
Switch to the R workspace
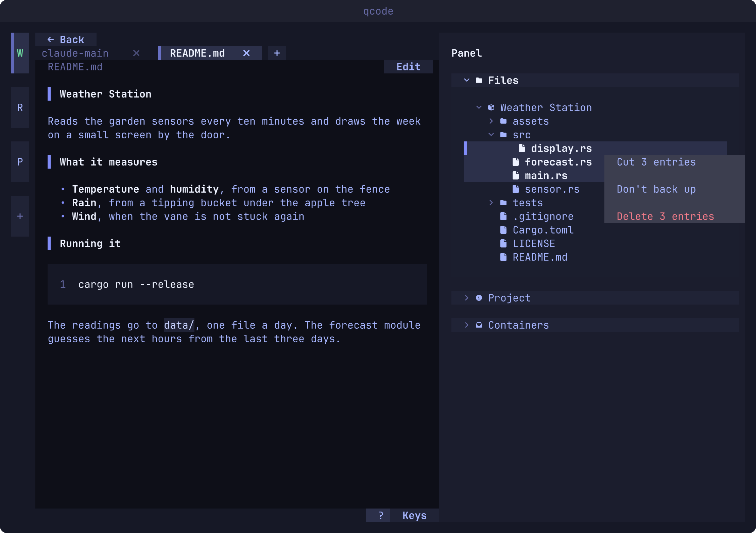[x=20, y=107]
